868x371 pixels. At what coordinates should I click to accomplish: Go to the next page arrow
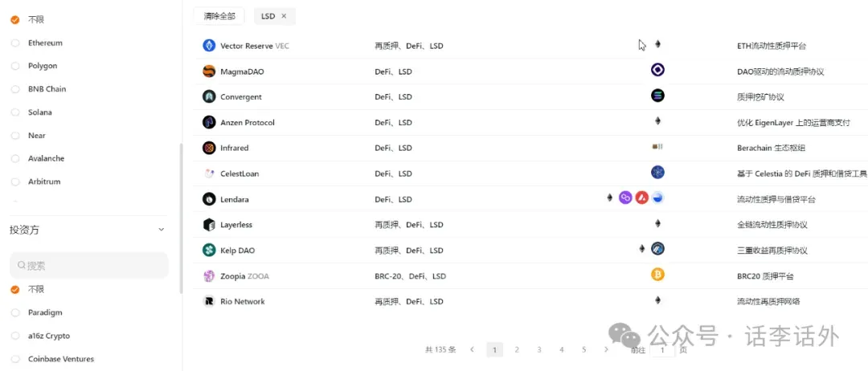[606, 349]
